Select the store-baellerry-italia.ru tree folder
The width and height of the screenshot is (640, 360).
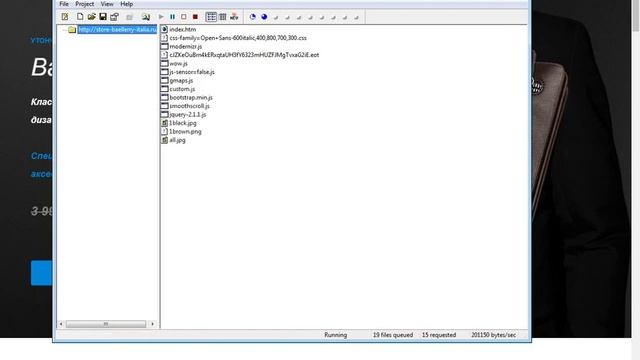[117, 29]
